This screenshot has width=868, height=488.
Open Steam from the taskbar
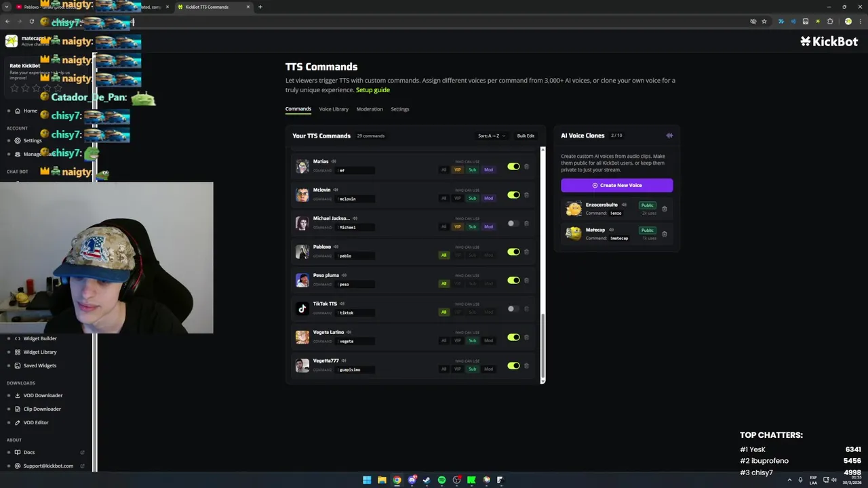pos(427,480)
